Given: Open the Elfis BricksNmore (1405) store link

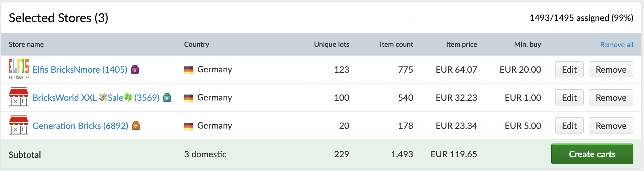Looking at the screenshot, I should click(x=80, y=70).
